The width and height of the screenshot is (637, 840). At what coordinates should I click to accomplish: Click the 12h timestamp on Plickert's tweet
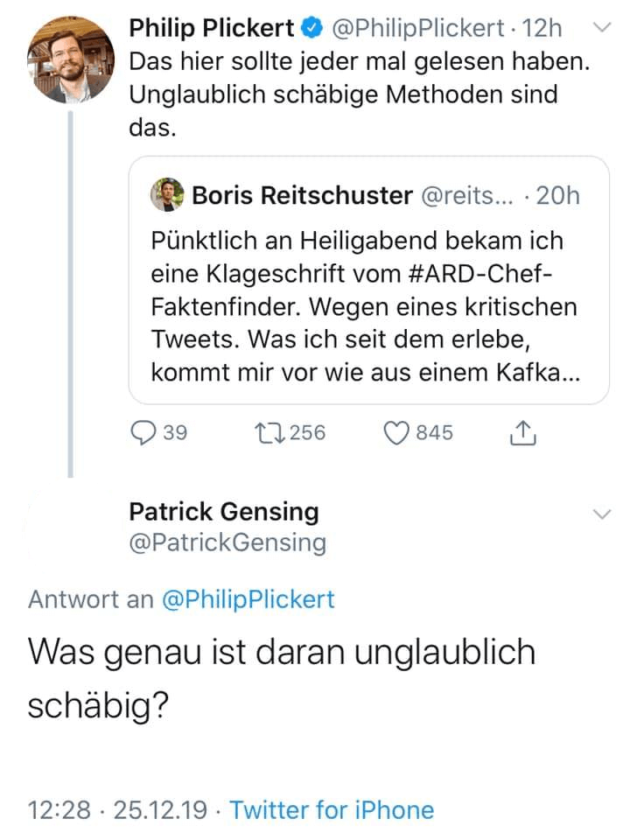tap(541, 29)
